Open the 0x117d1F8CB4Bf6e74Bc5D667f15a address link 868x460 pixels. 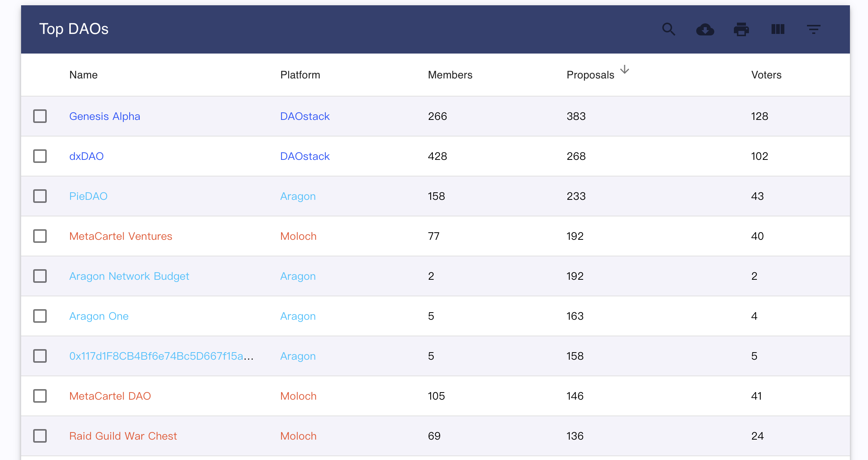click(161, 356)
